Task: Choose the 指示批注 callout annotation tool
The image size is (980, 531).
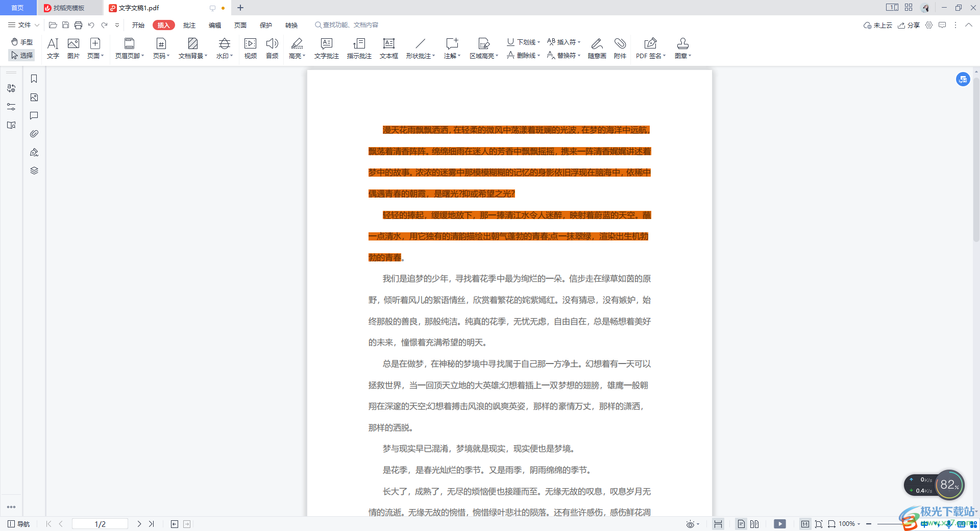Action: 359,49
